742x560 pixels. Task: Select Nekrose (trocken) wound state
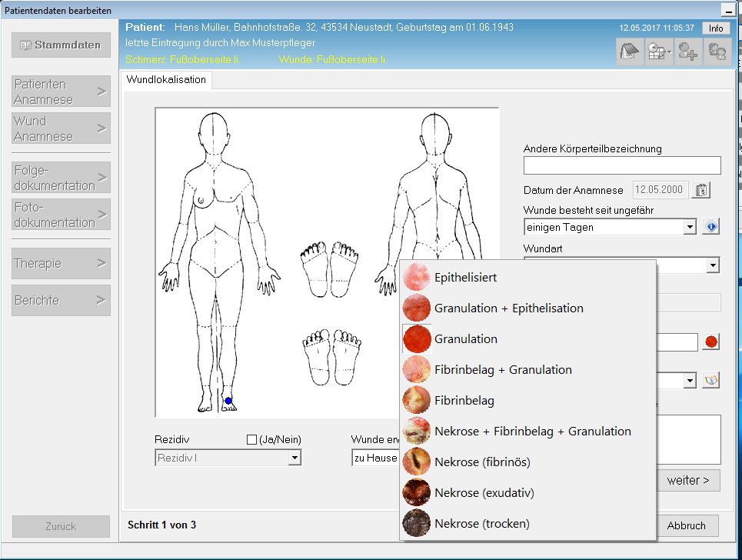pyautogui.click(x=528, y=524)
